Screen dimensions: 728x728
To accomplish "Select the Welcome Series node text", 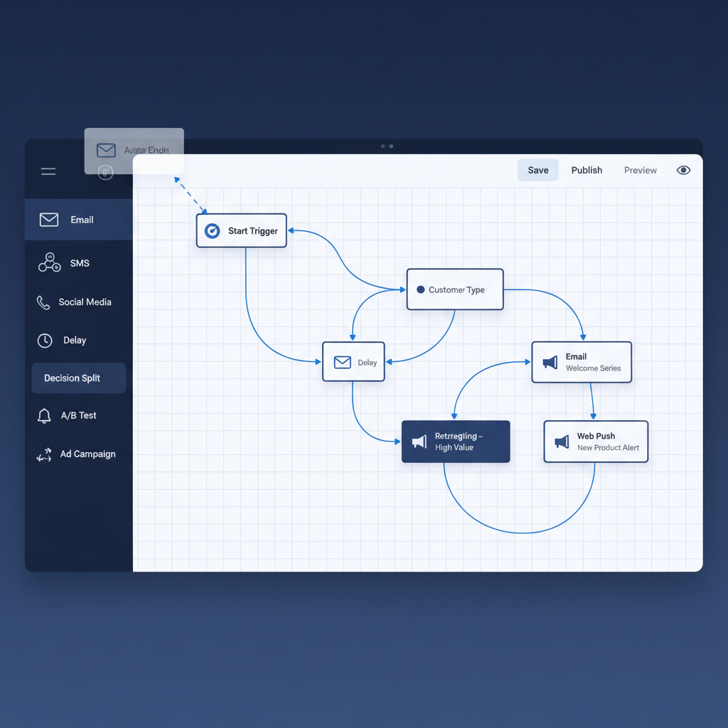I will (x=593, y=368).
